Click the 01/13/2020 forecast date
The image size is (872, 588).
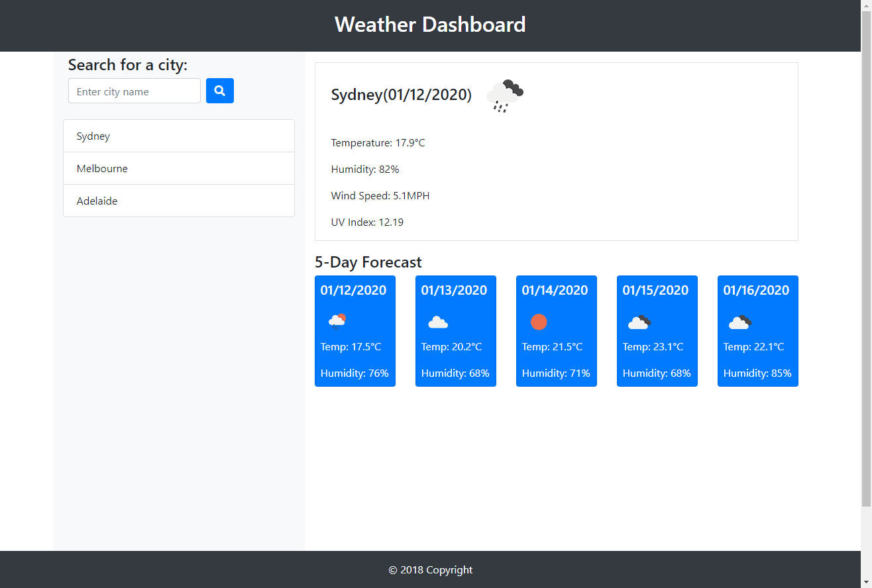(x=454, y=290)
